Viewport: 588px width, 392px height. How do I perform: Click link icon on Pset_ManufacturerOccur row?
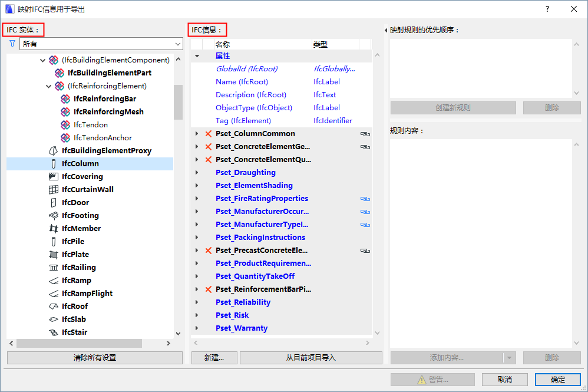(365, 212)
